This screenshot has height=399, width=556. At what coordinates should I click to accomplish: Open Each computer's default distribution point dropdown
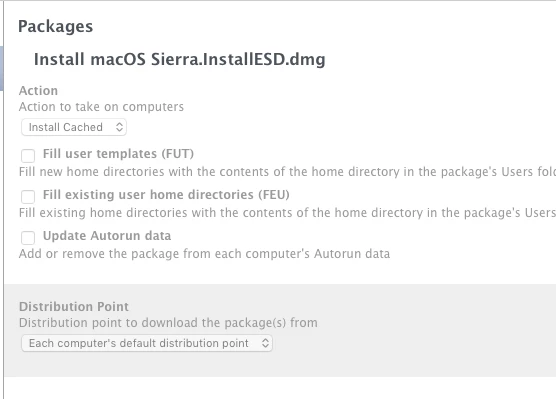pyautogui.click(x=147, y=343)
